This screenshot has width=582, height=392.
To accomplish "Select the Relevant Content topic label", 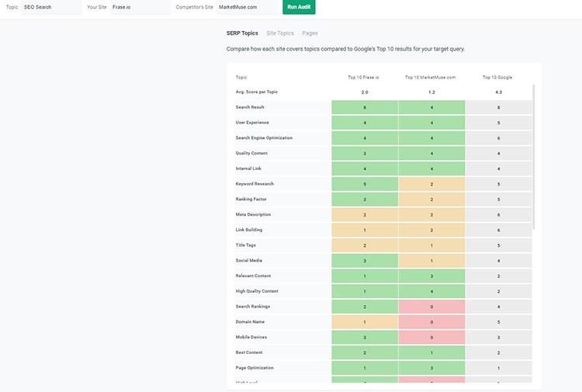I will pyautogui.click(x=253, y=276).
